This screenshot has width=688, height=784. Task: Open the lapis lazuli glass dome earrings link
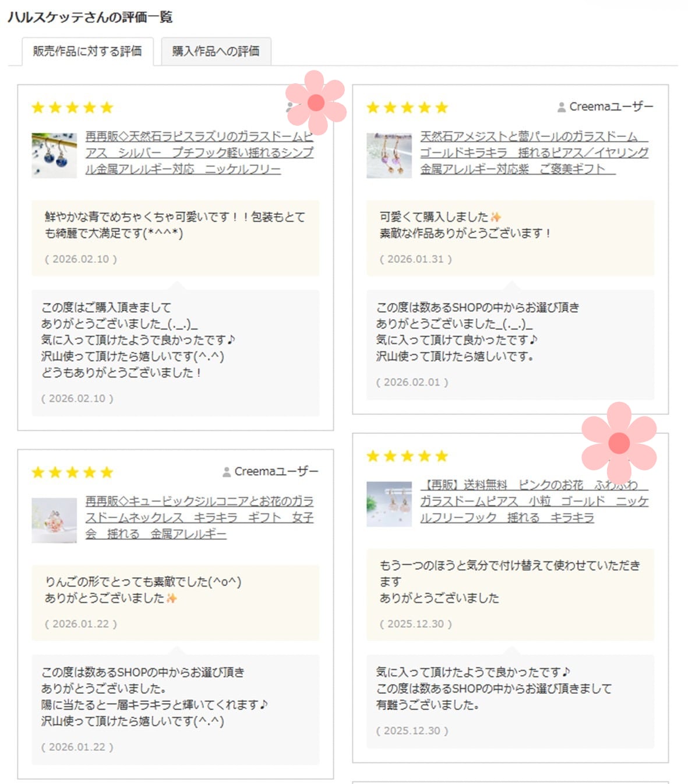199,153
